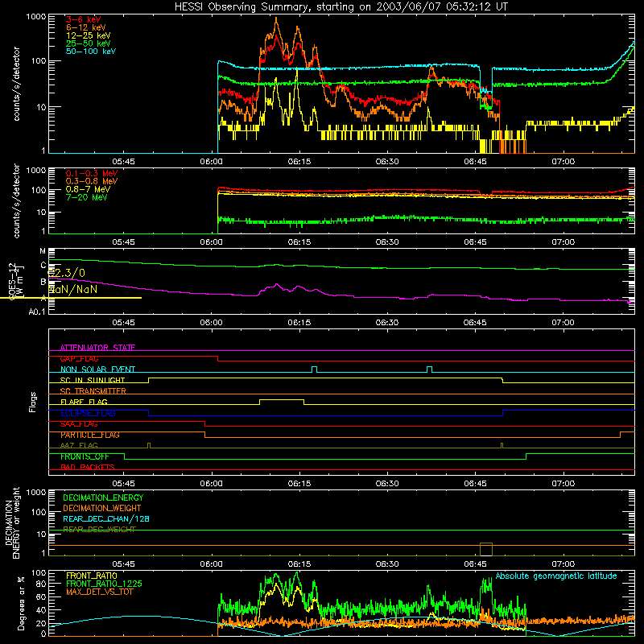Click the DECIMATION ENERGY or weight axis title

click(12, 522)
